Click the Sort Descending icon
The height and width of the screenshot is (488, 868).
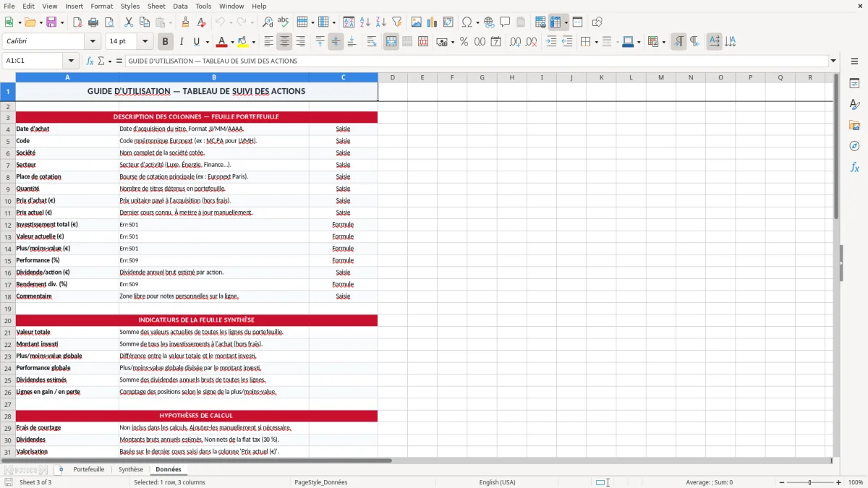pyautogui.click(x=381, y=22)
